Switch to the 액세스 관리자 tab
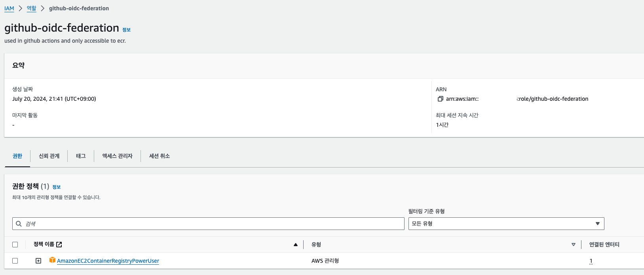Screen dimensions: 644x275 click(117, 156)
